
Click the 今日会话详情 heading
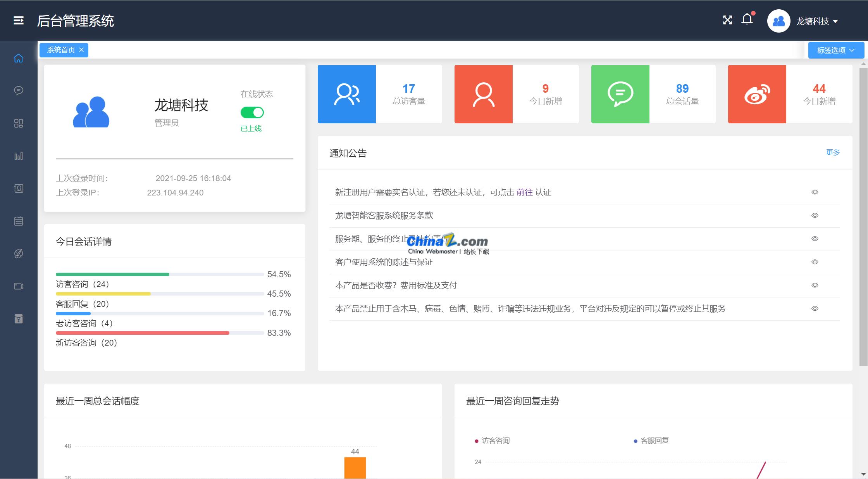pyautogui.click(x=84, y=242)
